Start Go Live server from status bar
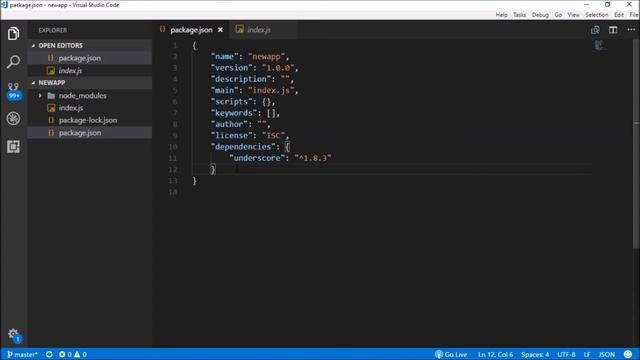This screenshot has height=360, width=640. coord(451,354)
